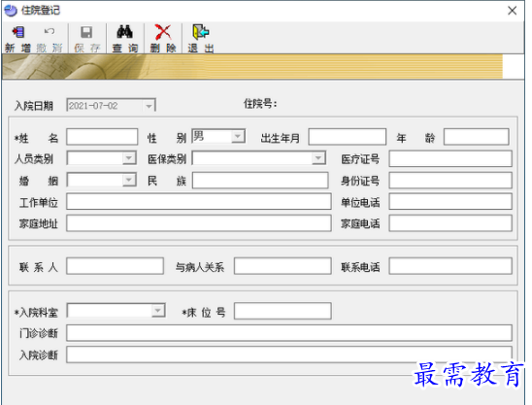Image resolution: width=532 pixels, height=405 pixels.
Task: Click the 入院日期 label text
Action: tap(34, 106)
